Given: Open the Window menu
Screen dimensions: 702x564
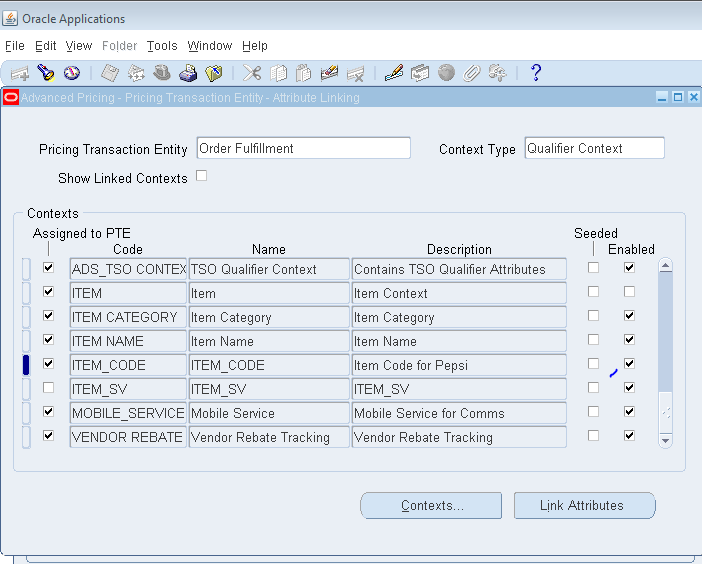Looking at the screenshot, I should pyautogui.click(x=210, y=46).
